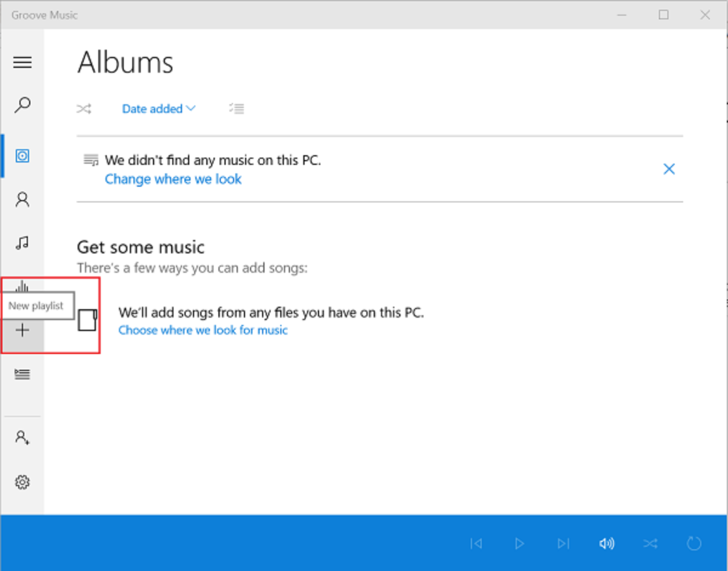Click the folder icon beside add songs text
Screen dimensions: 728x571
tap(88, 320)
